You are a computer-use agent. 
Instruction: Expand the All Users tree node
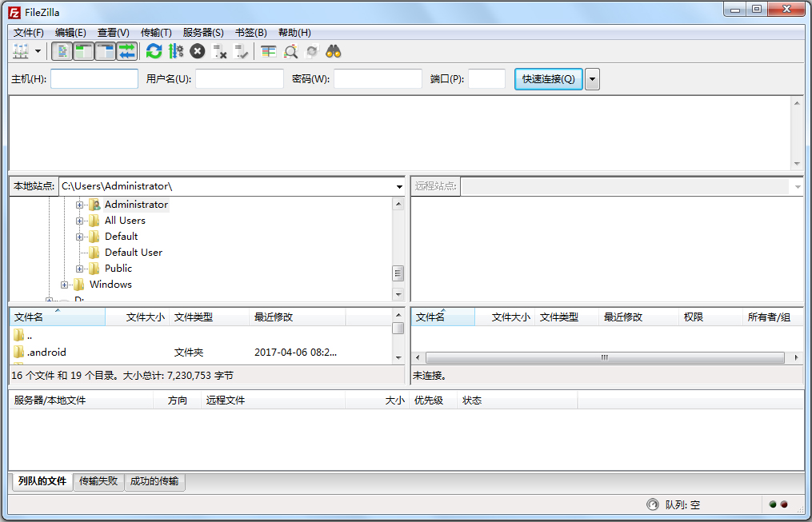coord(79,221)
